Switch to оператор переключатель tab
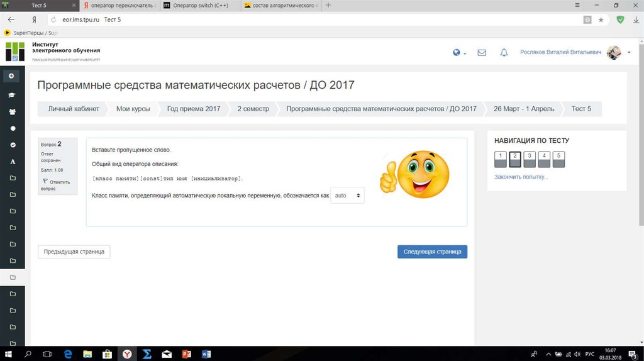 118,5
